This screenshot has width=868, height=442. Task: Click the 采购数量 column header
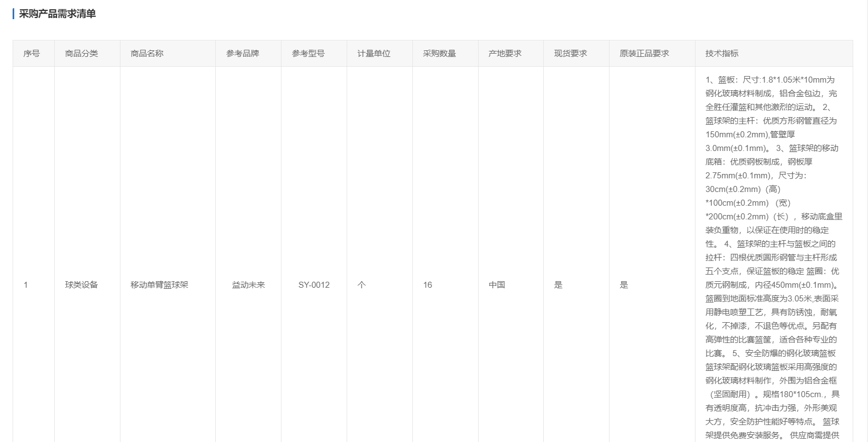(439, 54)
